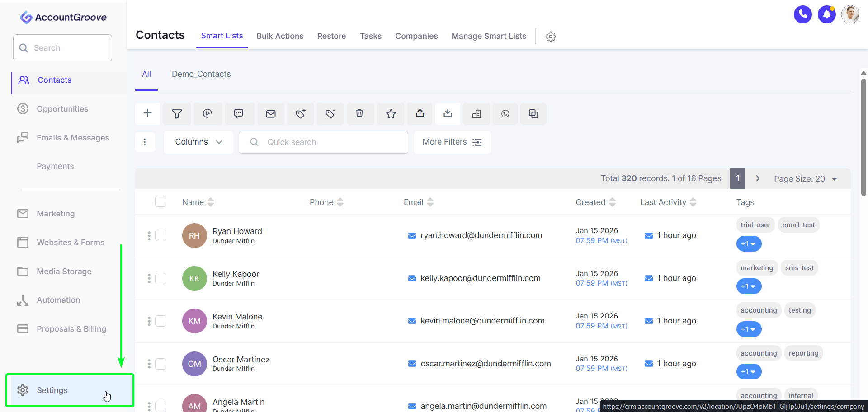Expand the +1 tags on Oscar Martinez
The width and height of the screenshot is (868, 412).
[749, 372]
